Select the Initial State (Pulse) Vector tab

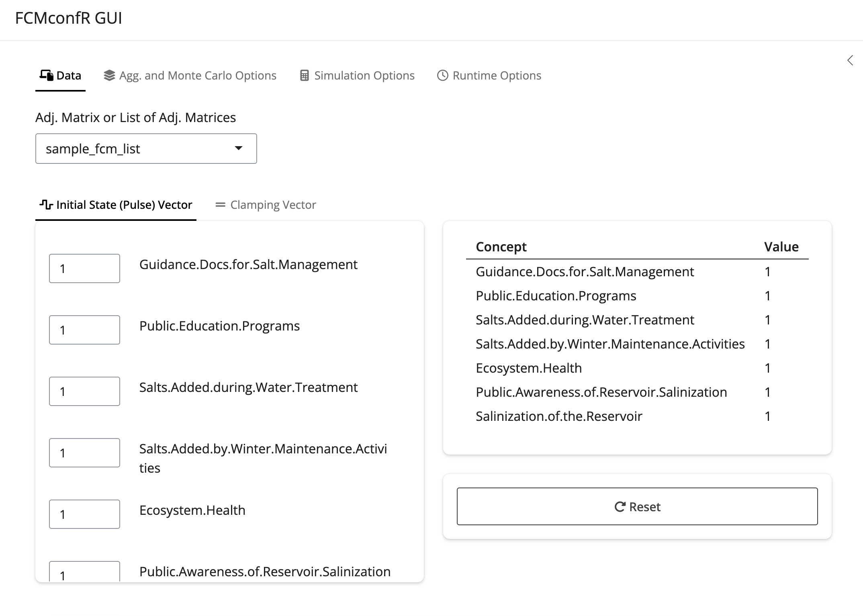[116, 205]
